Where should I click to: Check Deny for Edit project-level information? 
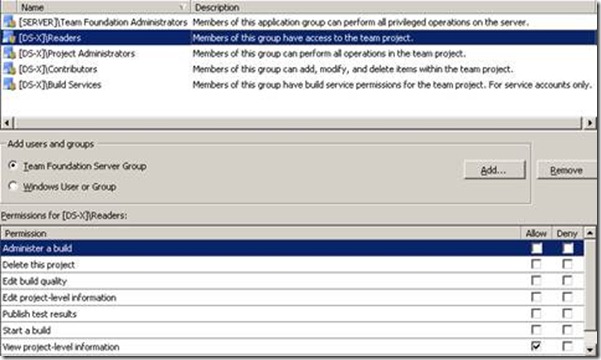coord(567,298)
